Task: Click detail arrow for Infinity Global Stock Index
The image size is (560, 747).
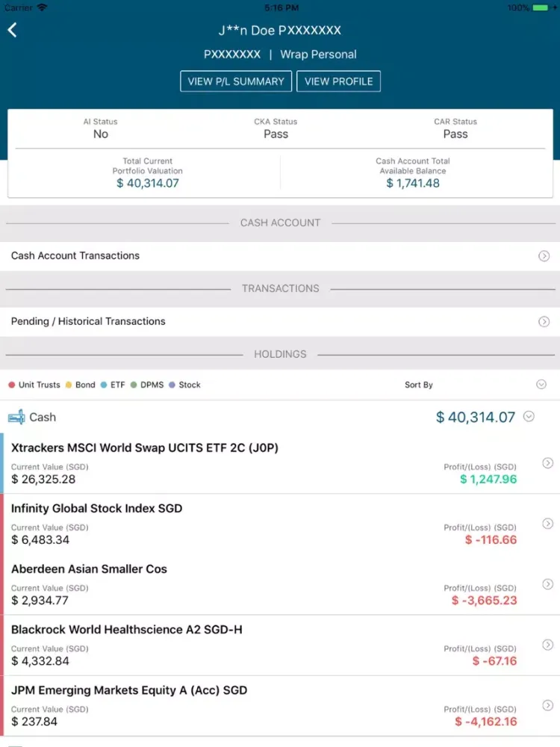Action: [x=548, y=524]
